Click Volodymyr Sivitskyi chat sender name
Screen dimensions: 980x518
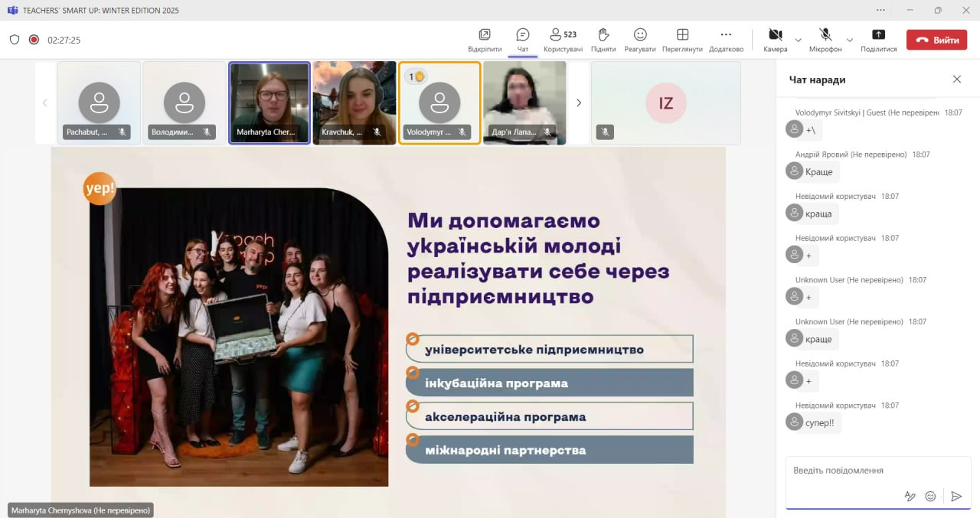coord(867,112)
